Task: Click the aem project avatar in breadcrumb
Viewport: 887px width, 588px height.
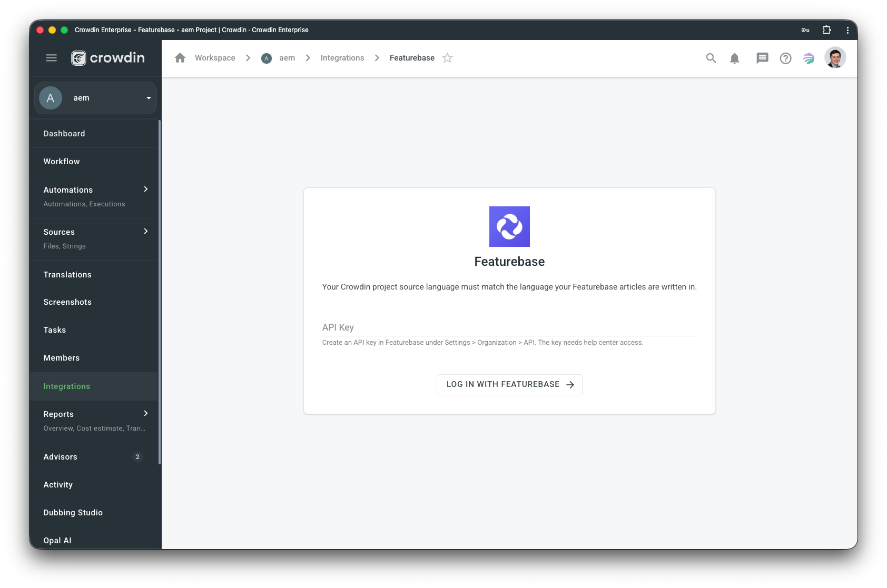Action: pos(267,58)
